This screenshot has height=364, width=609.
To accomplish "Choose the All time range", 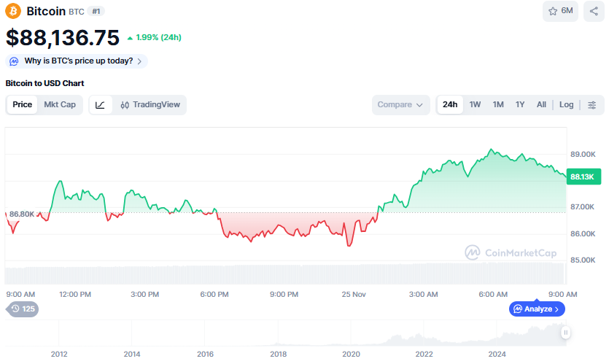I will coord(541,105).
